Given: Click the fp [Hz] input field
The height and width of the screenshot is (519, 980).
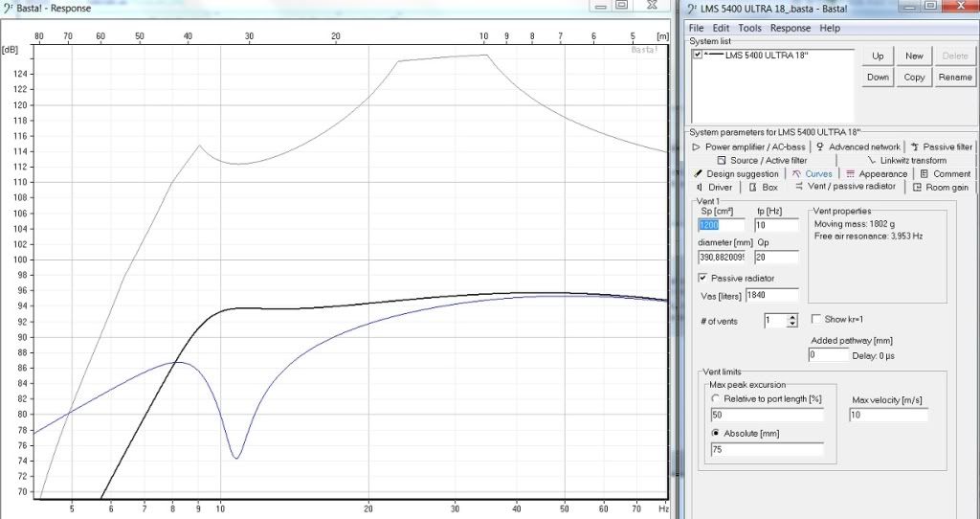Looking at the screenshot, I should [x=776, y=225].
